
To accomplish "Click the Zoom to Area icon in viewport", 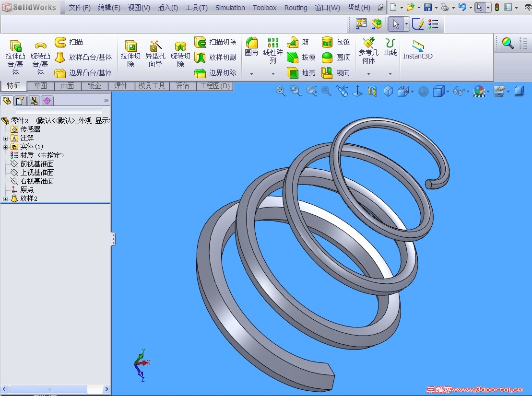I will [x=296, y=91].
